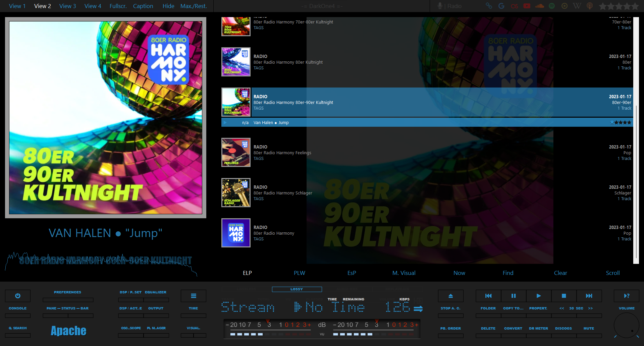Click the orange podcast icon in the top bar
This screenshot has width=644, height=346.
click(590, 6)
